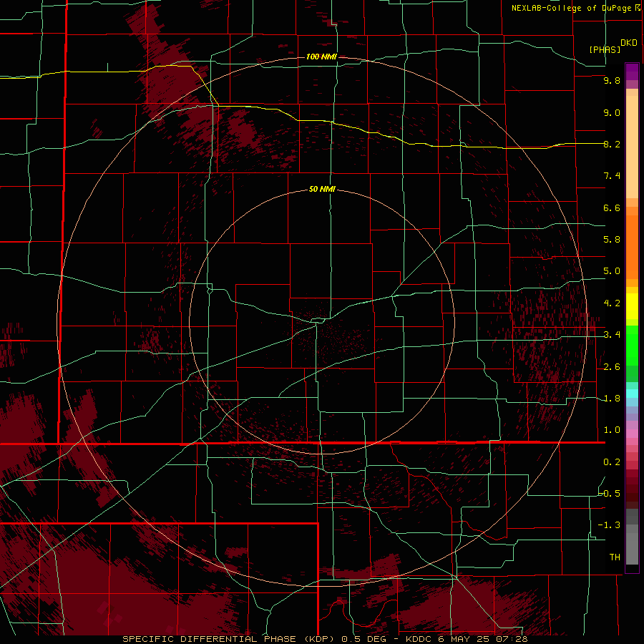Pick the purple segment of the color bar
This screenshot has width=644, height=644.
pyautogui.click(x=632, y=72)
